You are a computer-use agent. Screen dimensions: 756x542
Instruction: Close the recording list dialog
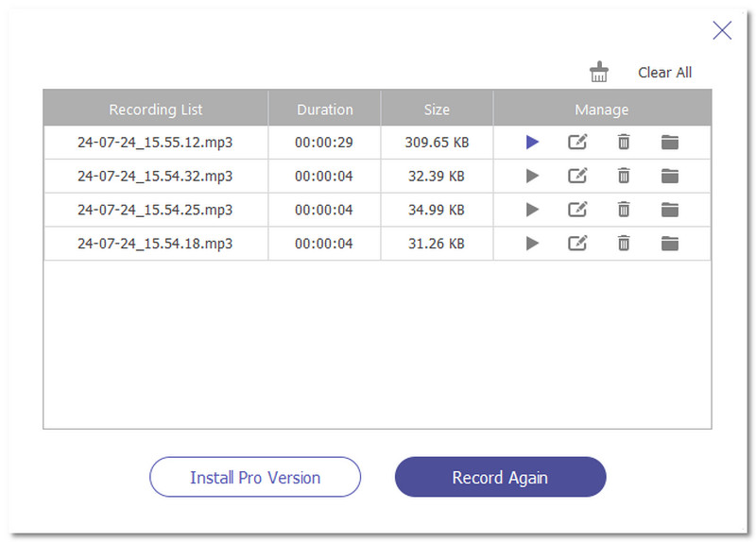(x=722, y=30)
